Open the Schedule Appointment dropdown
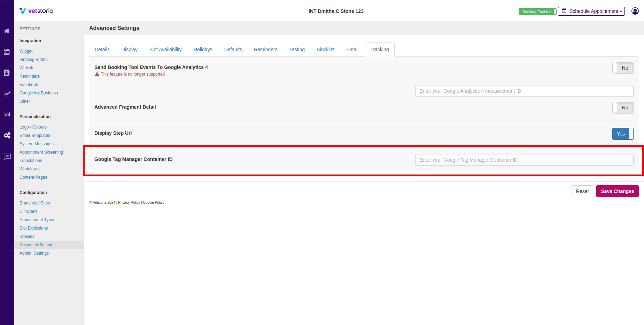Viewport: 644px width, 325px height. click(591, 11)
